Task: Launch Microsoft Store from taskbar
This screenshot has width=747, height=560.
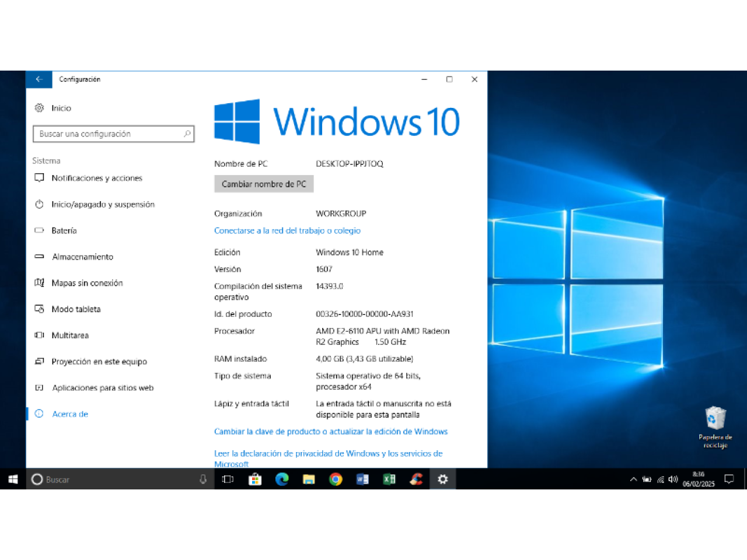Action: pyautogui.click(x=255, y=479)
